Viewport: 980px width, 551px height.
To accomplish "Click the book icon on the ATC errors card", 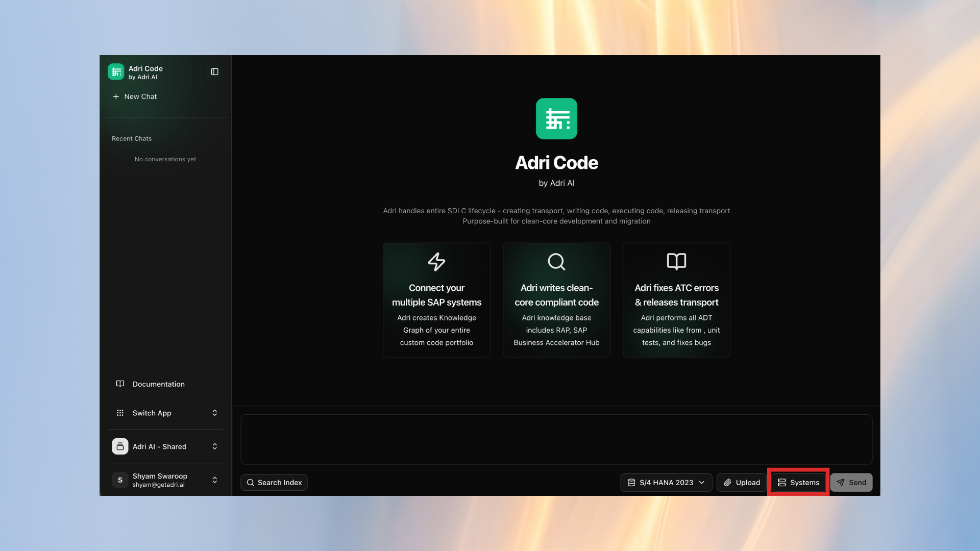I will tap(676, 262).
